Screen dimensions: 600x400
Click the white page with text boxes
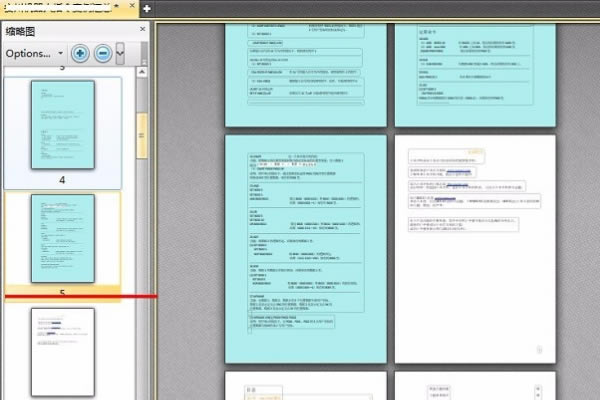pos(475,249)
